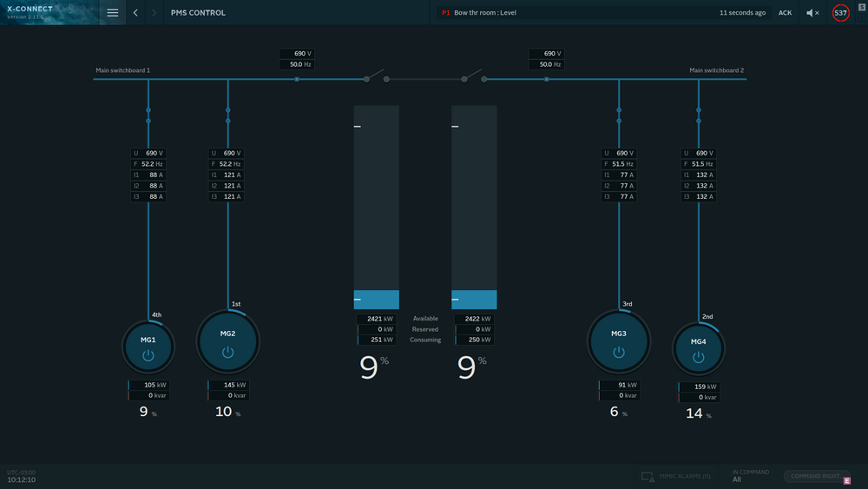Viewport: 868px width, 489px height.
Task: Go back with the left chevron
Action: [x=135, y=13]
